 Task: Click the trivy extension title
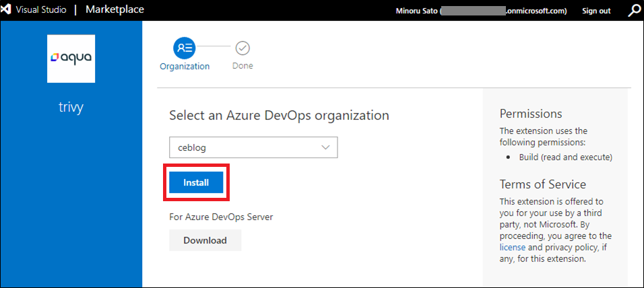click(71, 107)
